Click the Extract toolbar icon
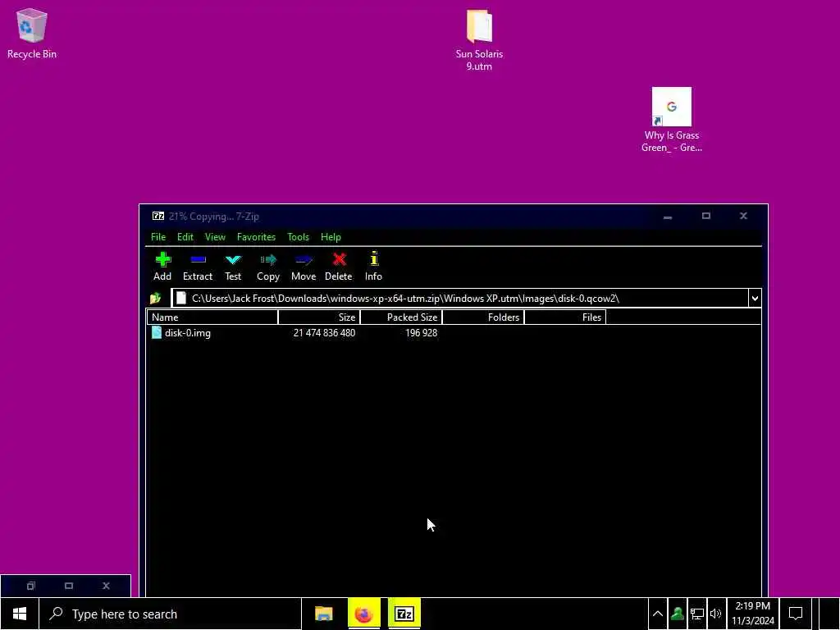The height and width of the screenshot is (630, 840). [x=198, y=260]
